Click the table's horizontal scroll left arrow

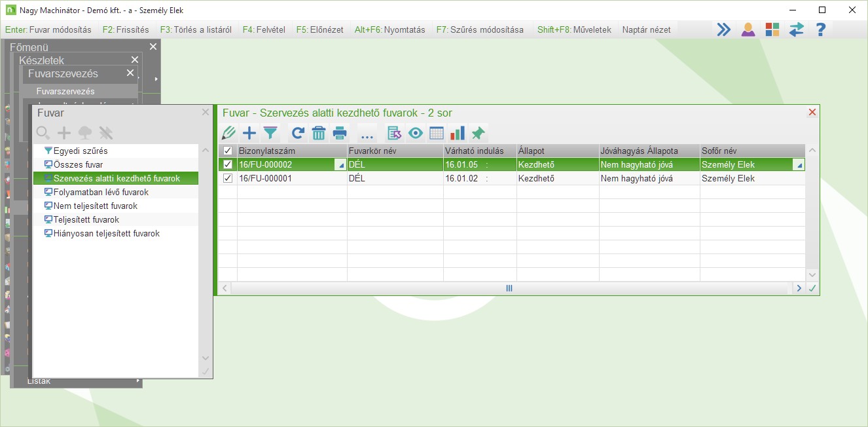224,288
